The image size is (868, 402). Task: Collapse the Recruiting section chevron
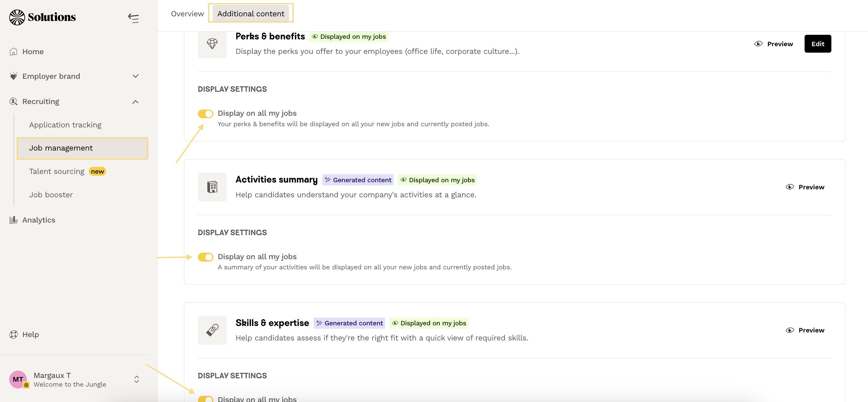(135, 102)
